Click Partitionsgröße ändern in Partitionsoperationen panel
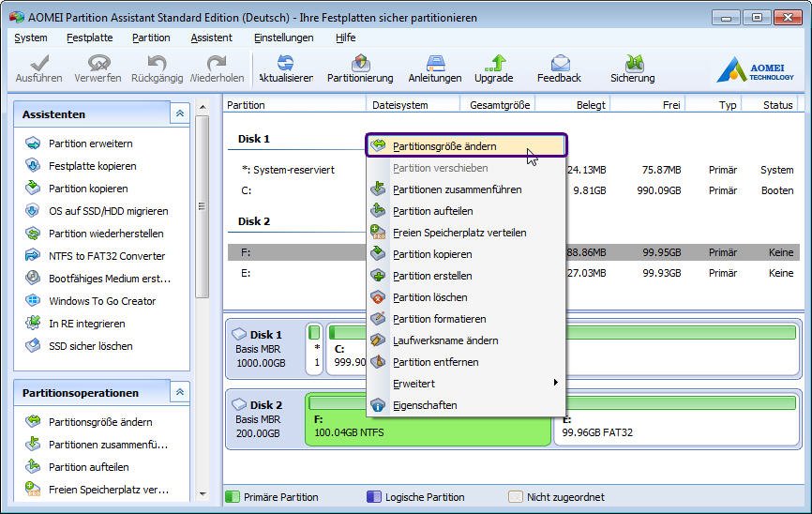Viewport: 812px width, 514px height. [x=89, y=422]
